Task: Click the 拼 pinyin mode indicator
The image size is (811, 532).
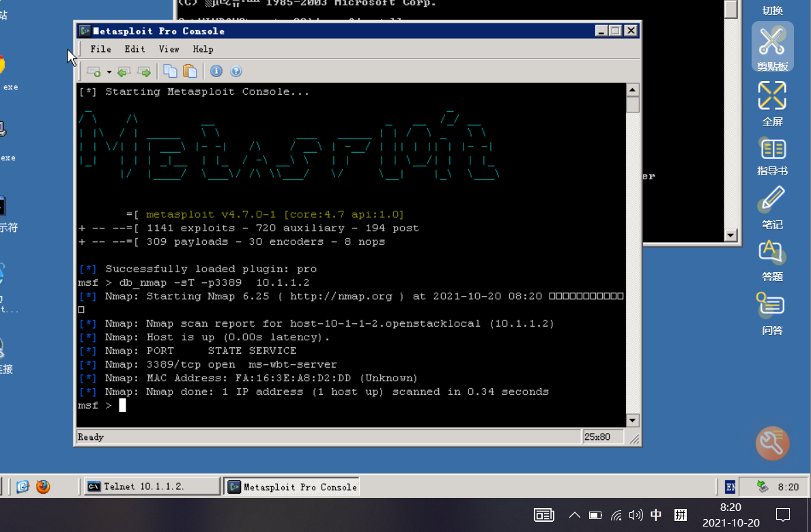Action: click(x=680, y=515)
